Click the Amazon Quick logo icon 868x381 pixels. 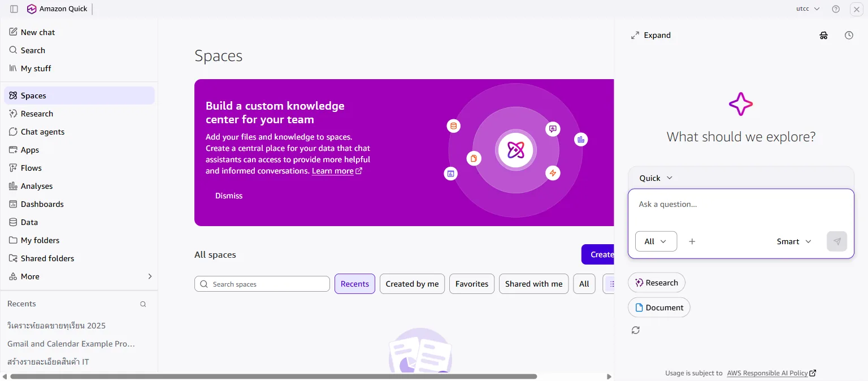point(32,9)
